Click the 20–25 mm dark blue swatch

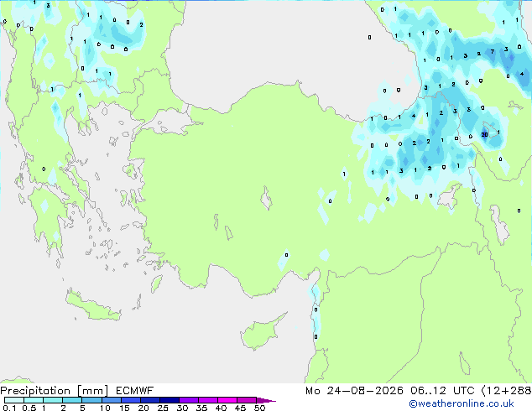click(150, 400)
